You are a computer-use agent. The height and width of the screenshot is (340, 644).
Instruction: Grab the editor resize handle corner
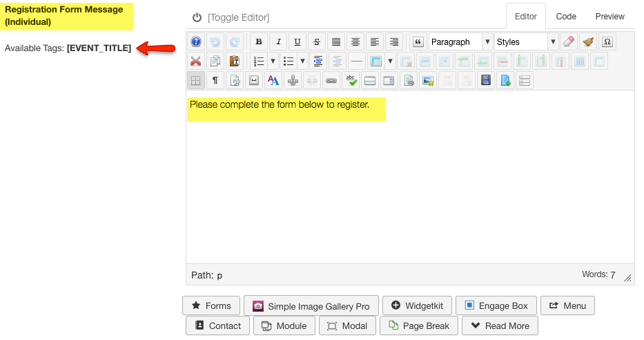click(627, 278)
